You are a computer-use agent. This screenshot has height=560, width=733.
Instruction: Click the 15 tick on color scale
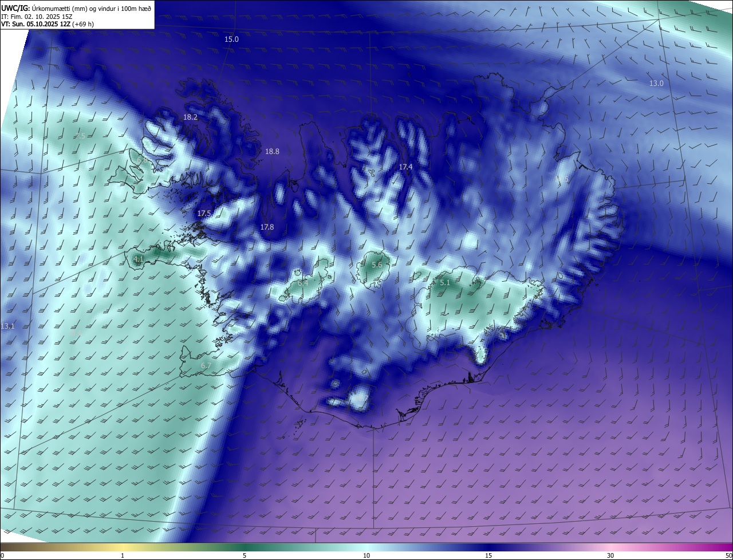[488, 555]
